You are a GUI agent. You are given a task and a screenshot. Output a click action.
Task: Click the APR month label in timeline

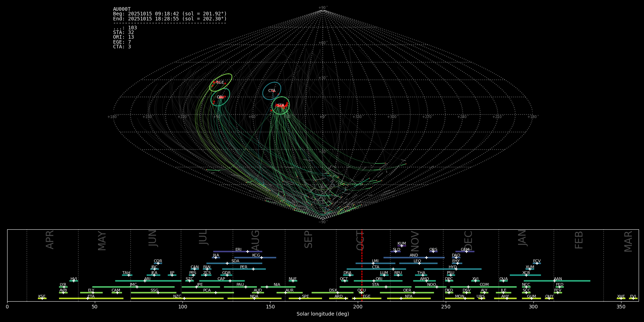tap(50, 240)
